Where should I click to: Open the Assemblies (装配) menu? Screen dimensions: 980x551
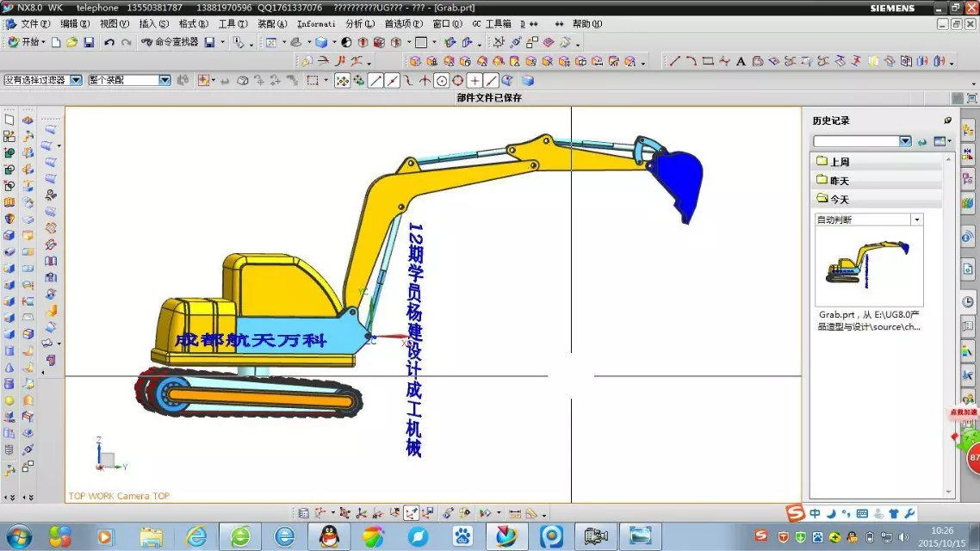click(x=272, y=24)
